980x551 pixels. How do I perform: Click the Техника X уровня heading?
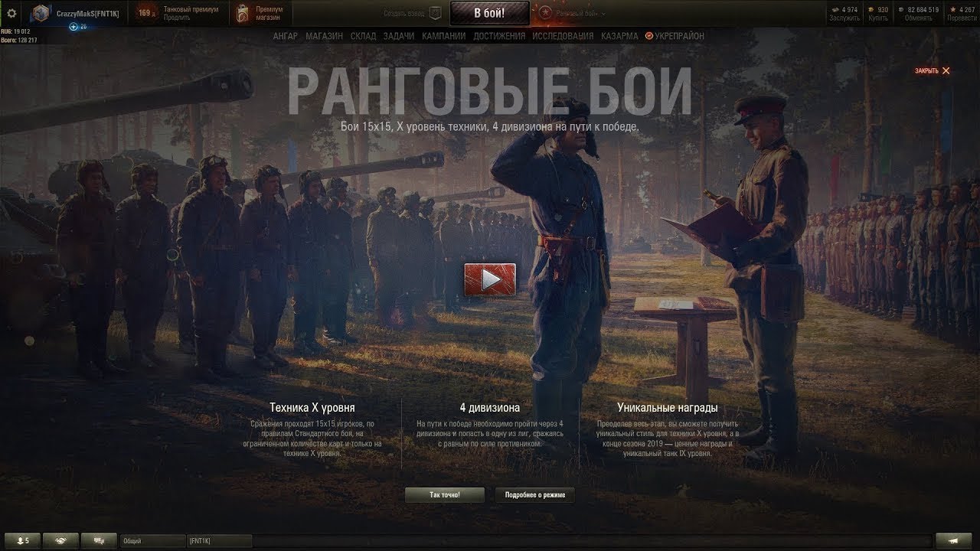[312, 408]
